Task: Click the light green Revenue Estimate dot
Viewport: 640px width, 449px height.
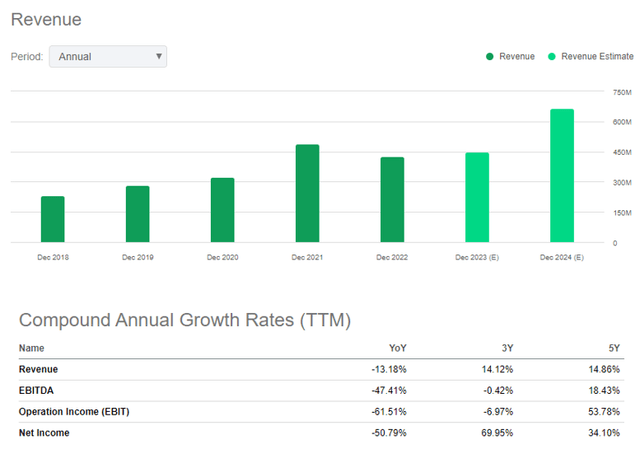Action: pos(551,57)
